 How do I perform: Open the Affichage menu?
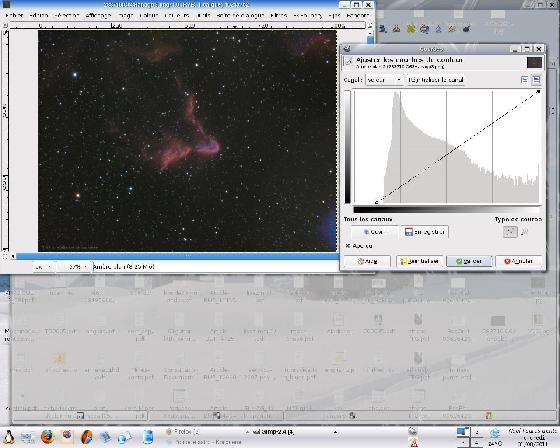(98, 15)
